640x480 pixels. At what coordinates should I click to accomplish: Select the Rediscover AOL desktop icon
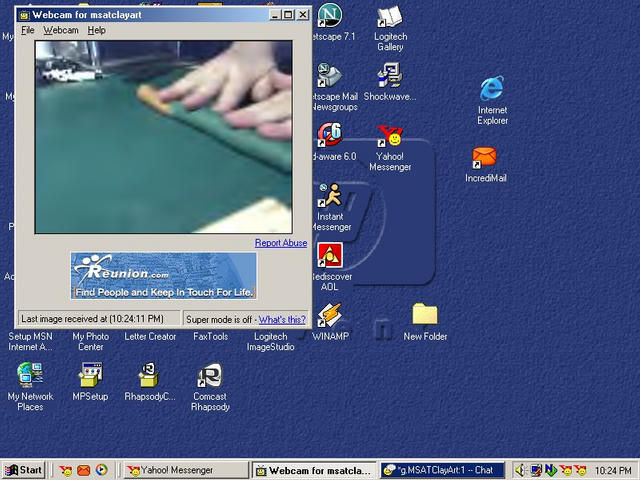point(330,256)
